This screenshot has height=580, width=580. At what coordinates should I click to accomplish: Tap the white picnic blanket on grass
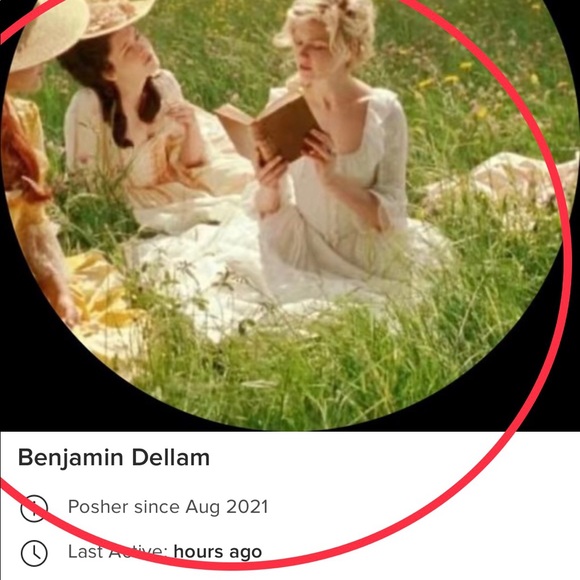pyautogui.click(x=229, y=274)
